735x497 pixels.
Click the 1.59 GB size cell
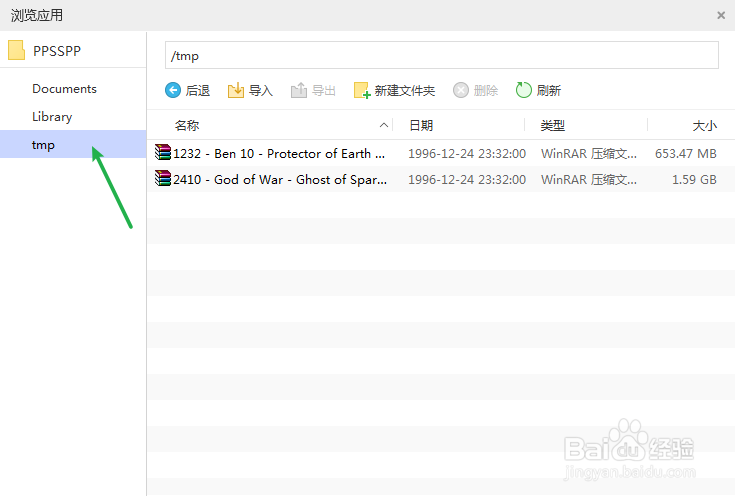coord(694,180)
